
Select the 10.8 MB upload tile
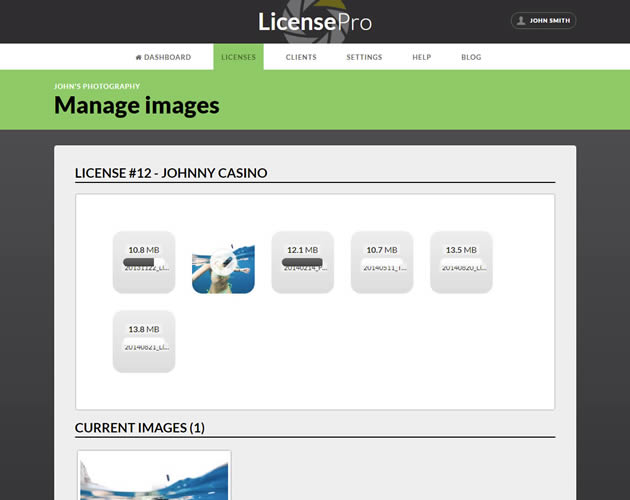[x=144, y=262]
